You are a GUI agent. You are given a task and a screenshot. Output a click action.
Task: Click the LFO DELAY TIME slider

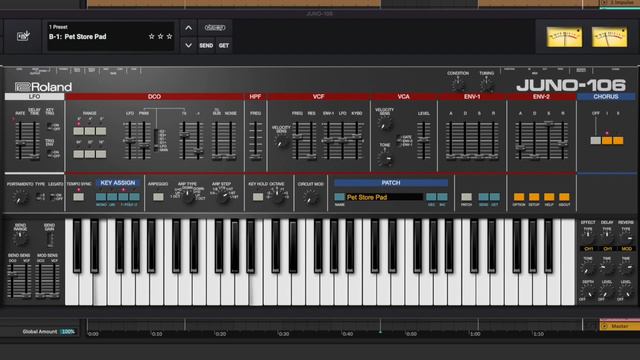[35, 140]
